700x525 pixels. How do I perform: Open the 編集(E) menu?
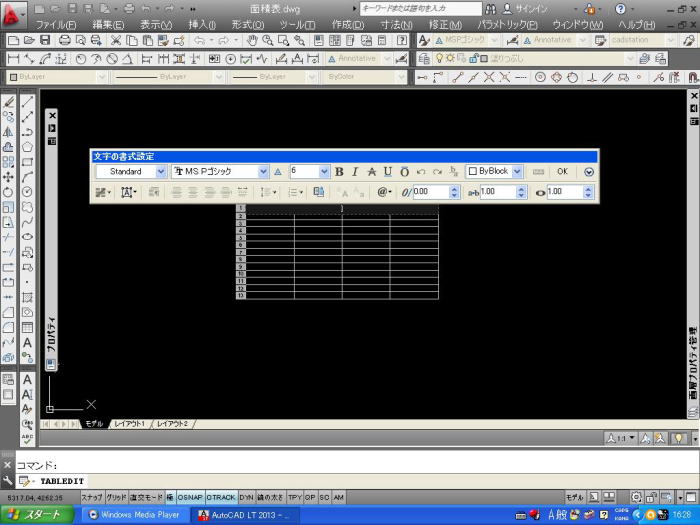point(108,25)
